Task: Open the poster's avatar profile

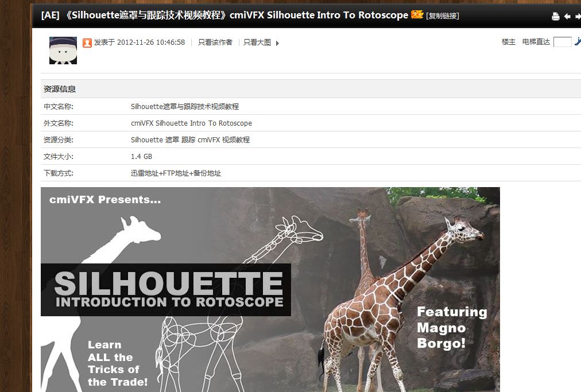Action: (x=63, y=51)
